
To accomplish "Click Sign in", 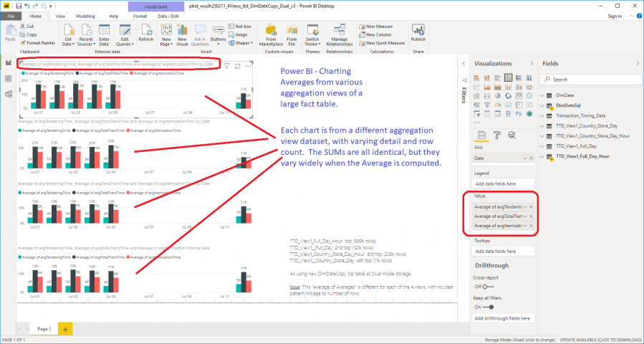I will pos(615,16).
